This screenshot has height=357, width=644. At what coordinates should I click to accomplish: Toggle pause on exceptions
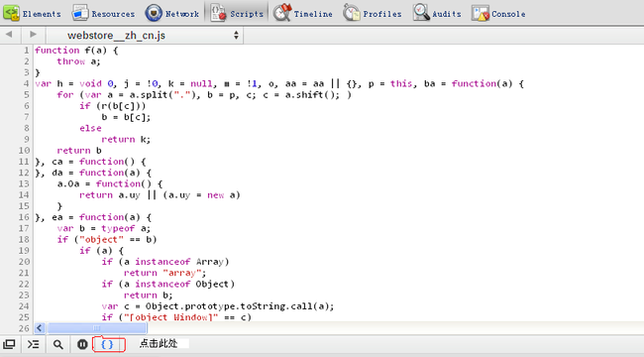[82, 344]
